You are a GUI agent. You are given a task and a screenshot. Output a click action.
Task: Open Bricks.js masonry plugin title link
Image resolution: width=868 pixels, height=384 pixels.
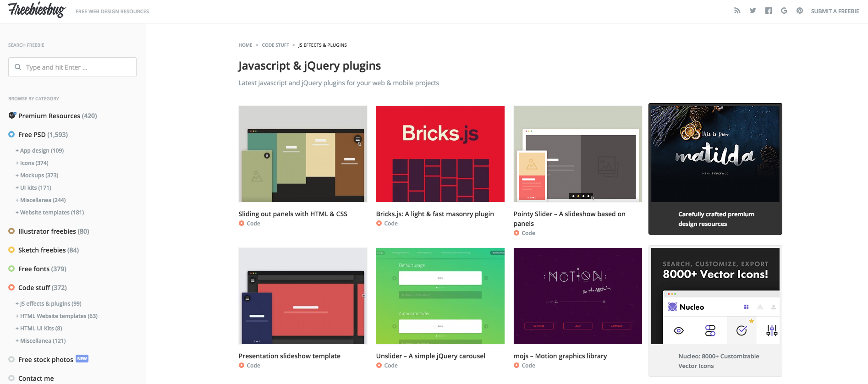click(x=435, y=214)
